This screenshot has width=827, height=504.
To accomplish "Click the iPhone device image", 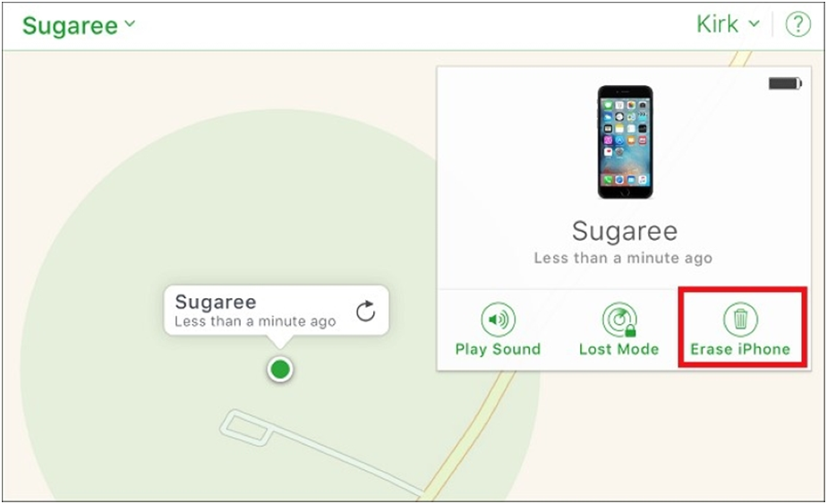I will click(x=625, y=142).
